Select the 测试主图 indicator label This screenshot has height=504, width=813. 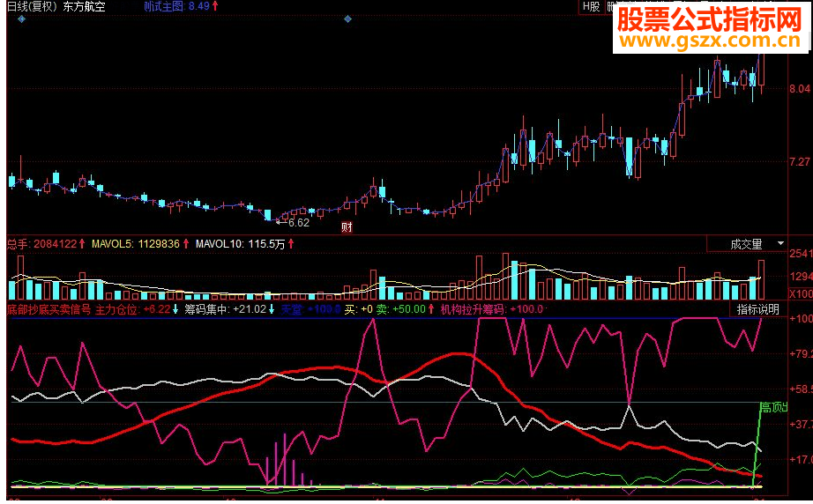(165, 6)
